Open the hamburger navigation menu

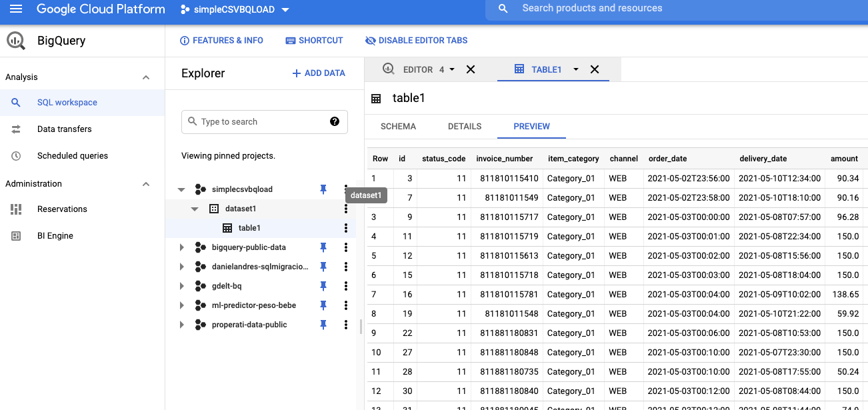(16, 9)
